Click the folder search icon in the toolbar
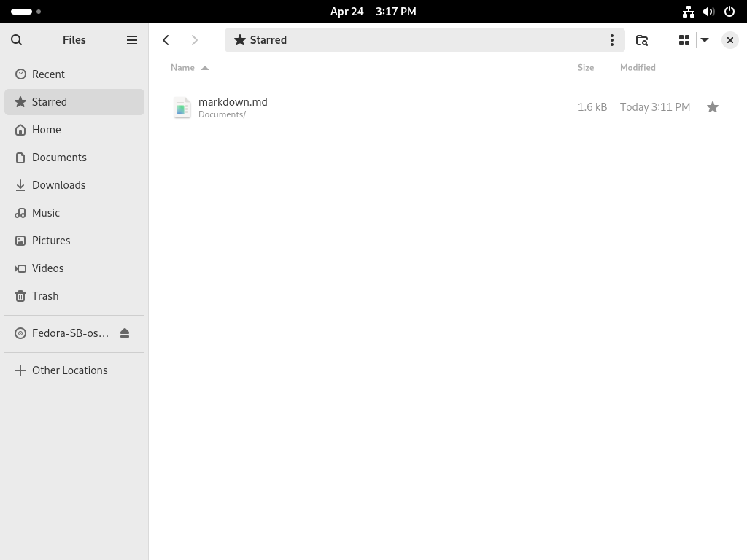Screen dimensions: 747x560 click(642, 40)
